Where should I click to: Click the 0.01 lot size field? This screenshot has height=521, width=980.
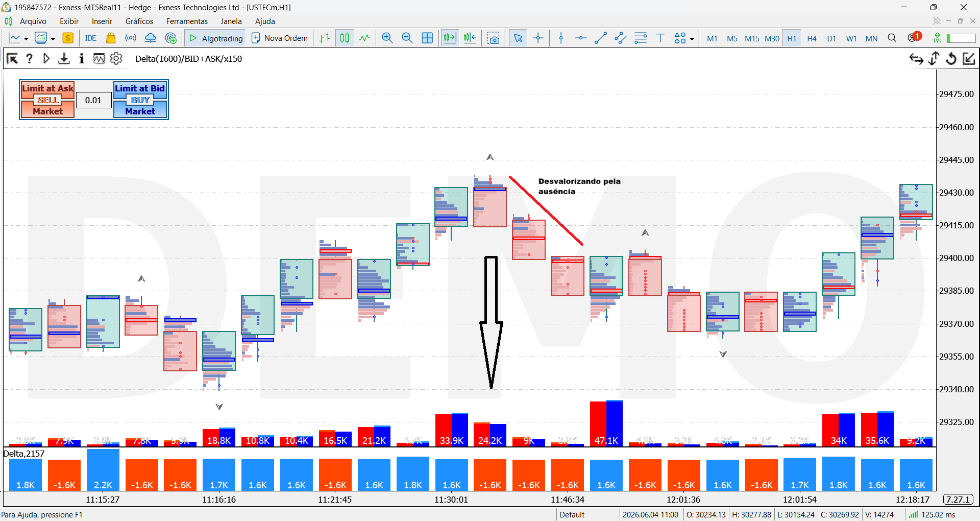pos(93,100)
